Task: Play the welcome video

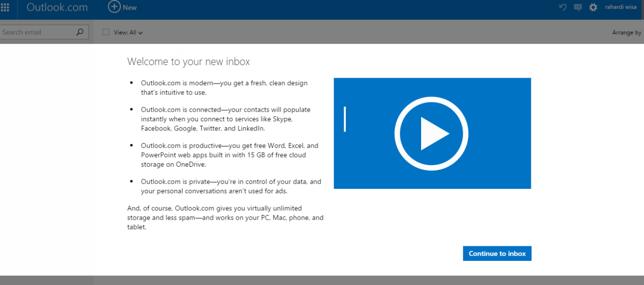Action: click(x=432, y=133)
